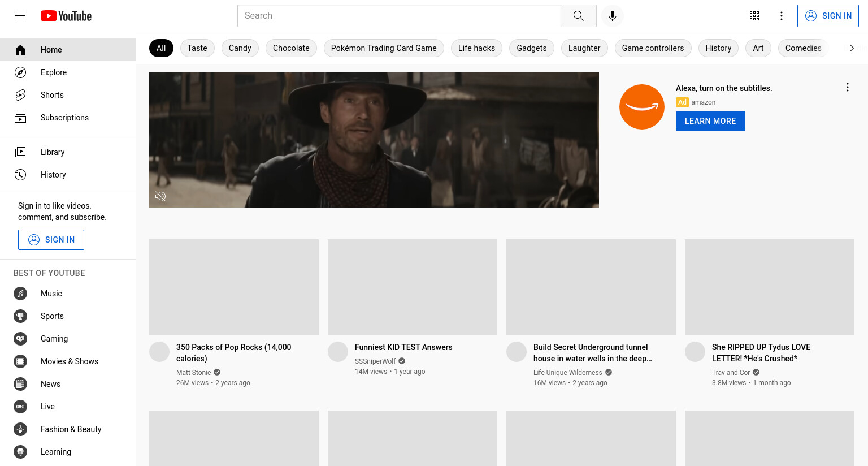Click the Subscriptions sidebar icon
Screen dimensions: 868x466
(20, 118)
